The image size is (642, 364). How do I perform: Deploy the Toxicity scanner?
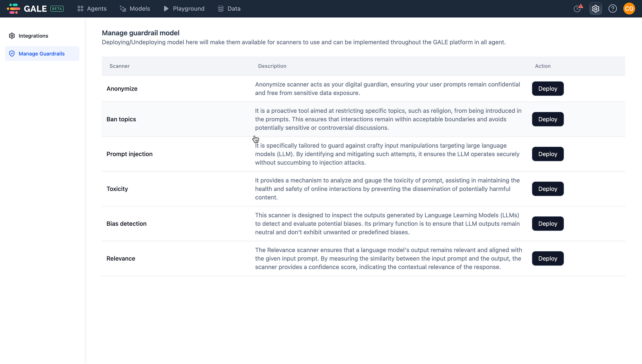point(548,189)
